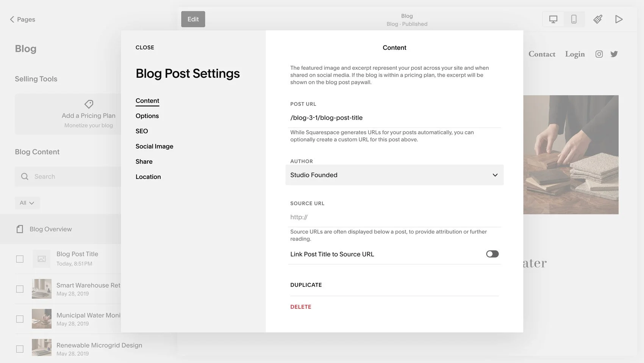Close the Blog Post Settings dialog
Viewport: 644px width, 363px height.
pyautogui.click(x=145, y=47)
